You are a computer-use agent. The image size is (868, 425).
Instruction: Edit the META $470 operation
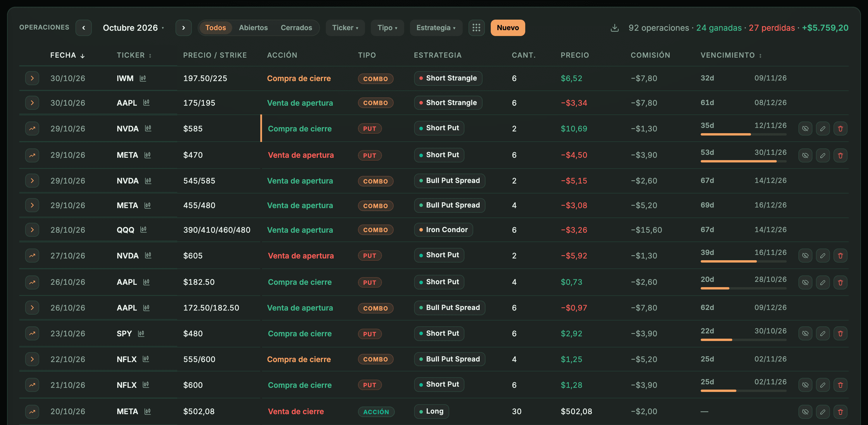point(823,155)
